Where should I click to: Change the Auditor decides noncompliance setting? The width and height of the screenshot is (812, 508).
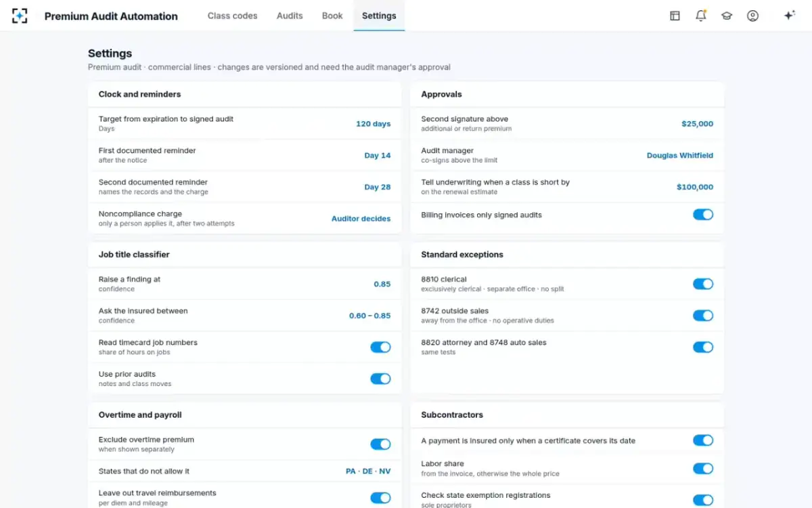point(361,219)
